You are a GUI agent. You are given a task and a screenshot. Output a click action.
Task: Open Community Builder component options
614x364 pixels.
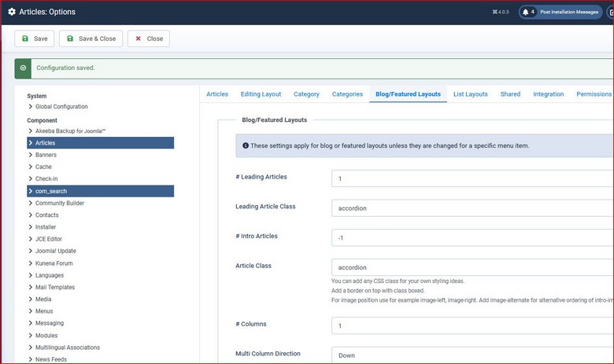click(x=60, y=203)
